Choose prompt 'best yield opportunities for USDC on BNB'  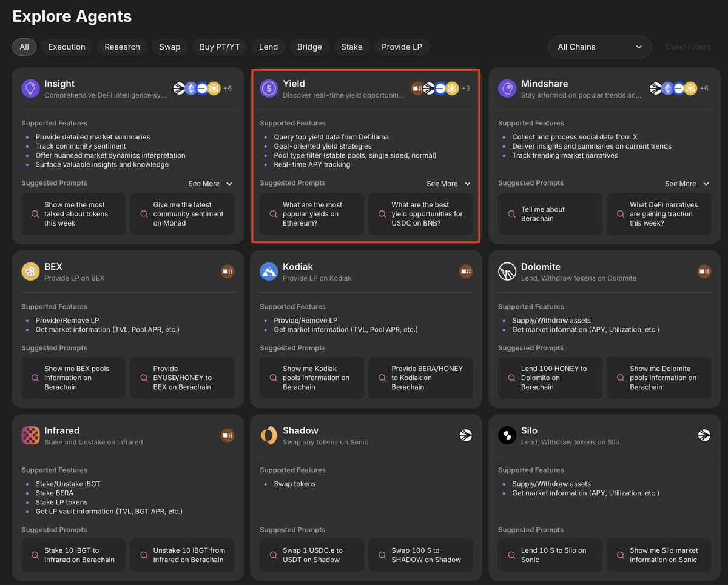[420, 214]
